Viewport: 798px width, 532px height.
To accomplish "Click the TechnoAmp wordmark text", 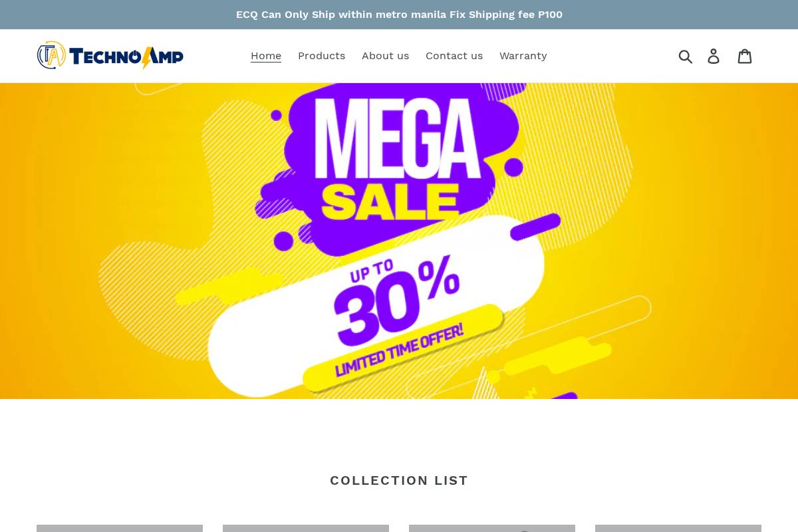I will [x=126, y=57].
